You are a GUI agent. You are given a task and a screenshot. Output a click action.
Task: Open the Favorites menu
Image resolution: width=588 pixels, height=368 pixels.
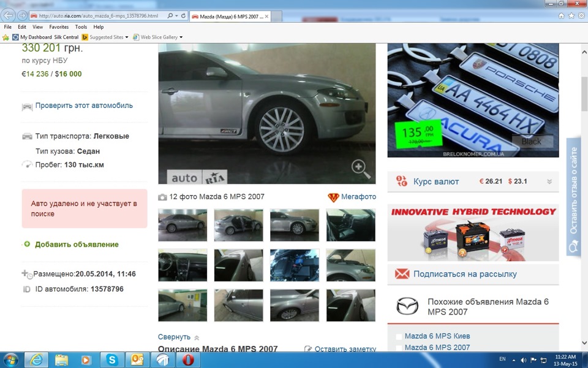click(x=59, y=27)
